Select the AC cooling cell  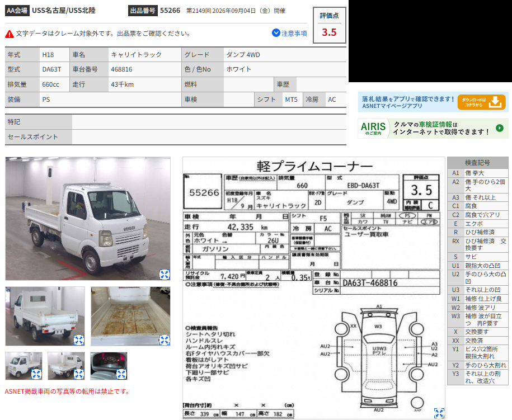pos(336,100)
